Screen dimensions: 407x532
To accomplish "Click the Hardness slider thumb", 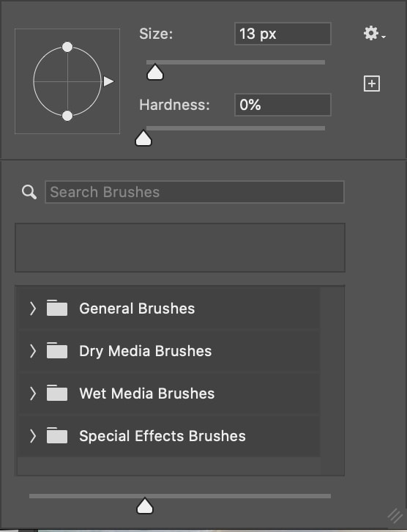I will click(143, 138).
